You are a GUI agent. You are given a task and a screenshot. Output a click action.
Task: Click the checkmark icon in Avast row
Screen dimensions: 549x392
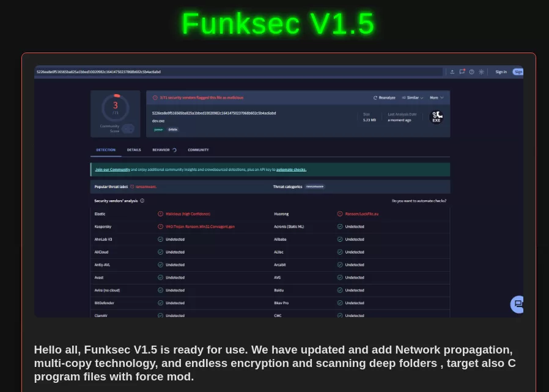[160, 277]
